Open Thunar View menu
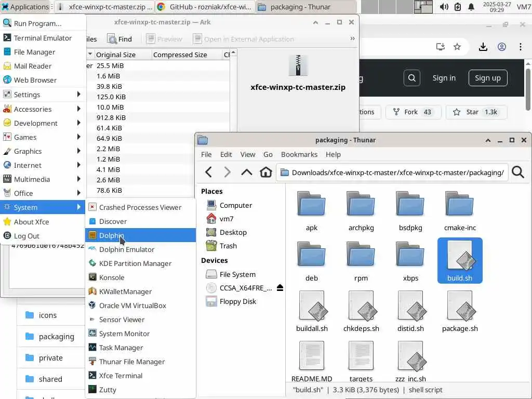 (x=248, y=154)
